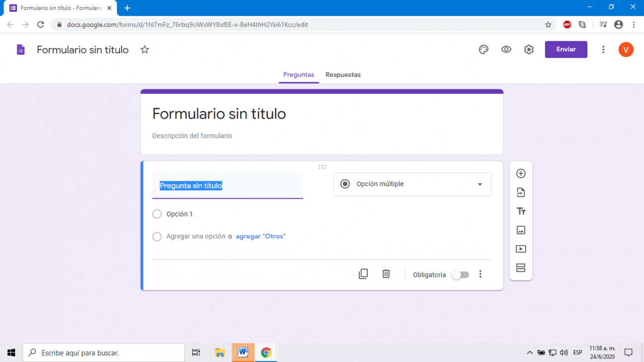The height and width of the screenshot is (362, 644).
Task: Open a new browser tab
Action: (x=127, y=8)
